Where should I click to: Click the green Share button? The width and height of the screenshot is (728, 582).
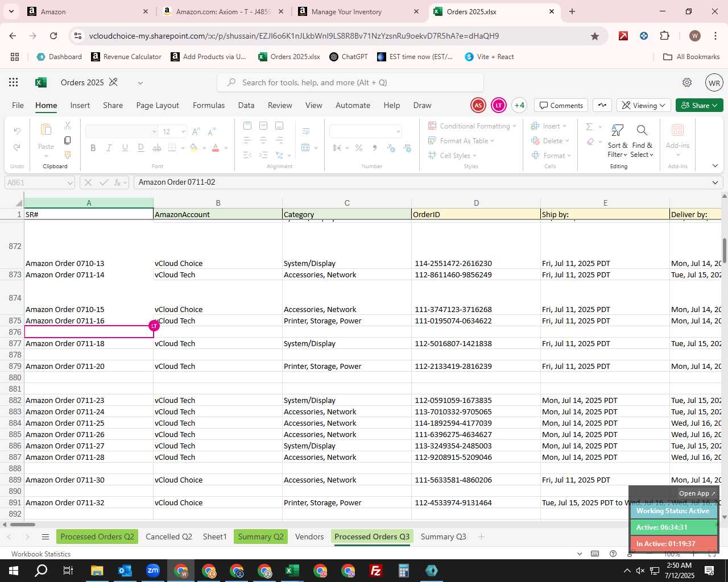tap(700, 105)
